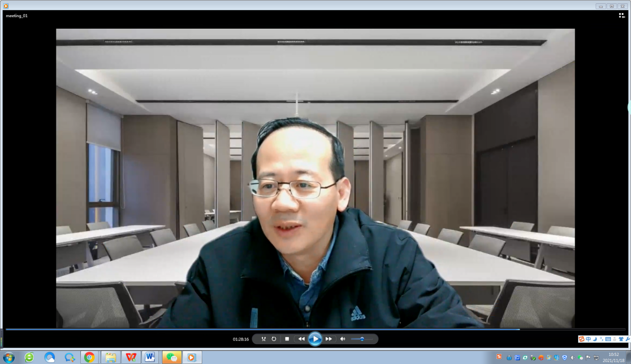Click the taskbar clock and date
The image size is (631, 364).
[613, 357]
